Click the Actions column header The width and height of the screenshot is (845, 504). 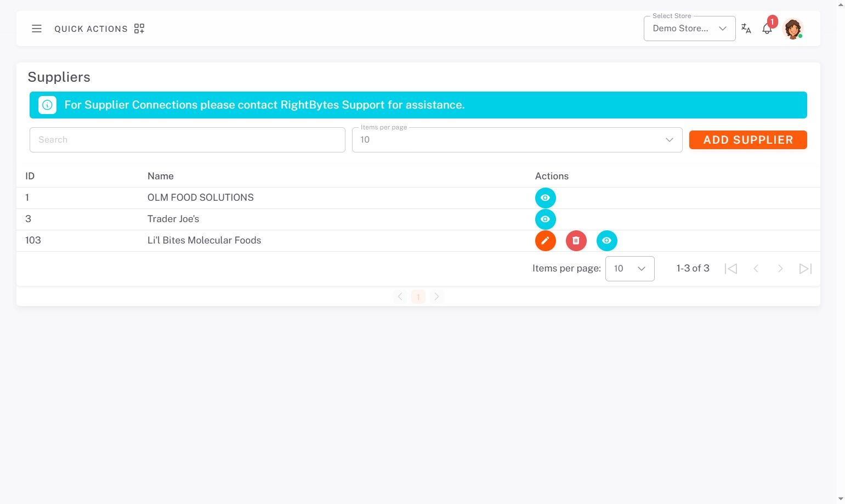pyautogui.click(x=552, y=176)
